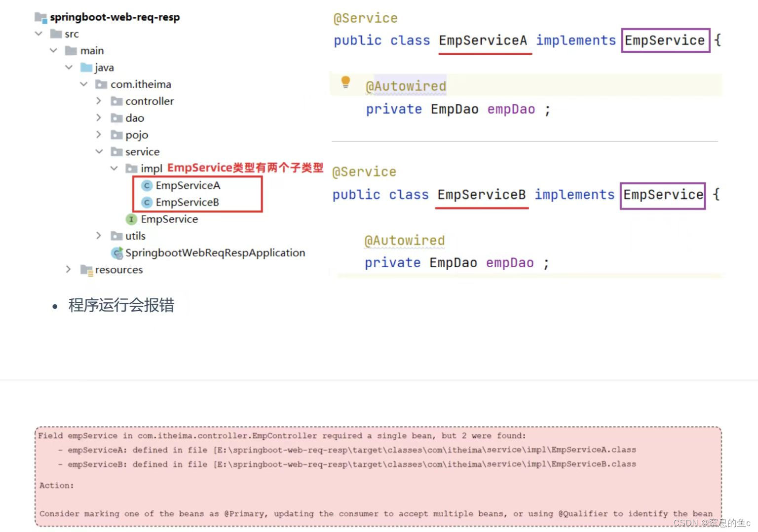This screenshot has height=532, width=758.
Task: Click the empDao field in EmpServiceB
Action: (510, 263)
